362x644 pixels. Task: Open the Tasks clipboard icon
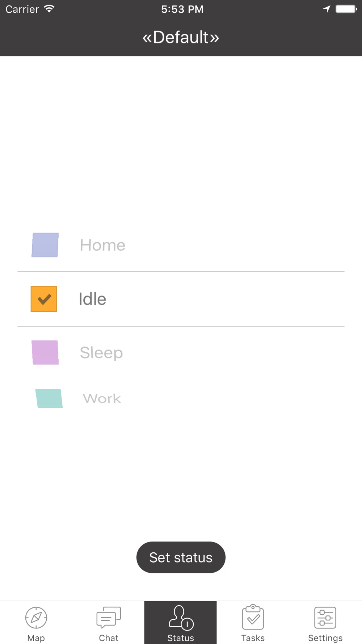point(253,617)
